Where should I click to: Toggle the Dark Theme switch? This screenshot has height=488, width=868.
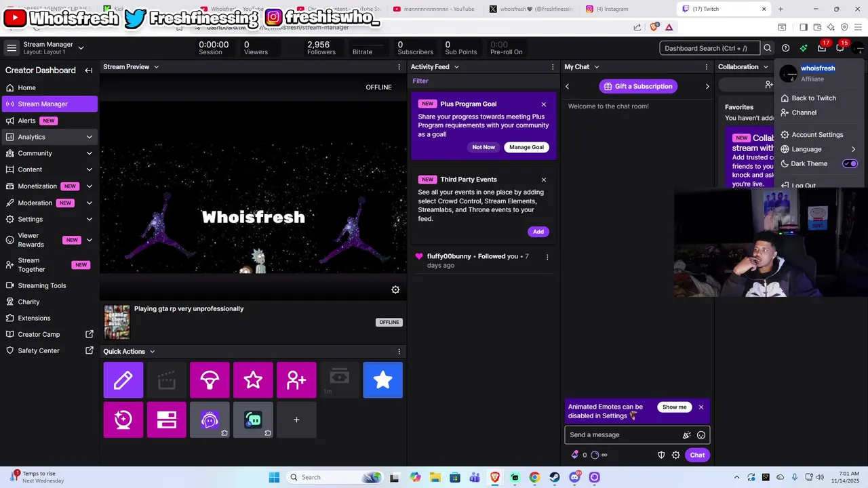(850, 163)
